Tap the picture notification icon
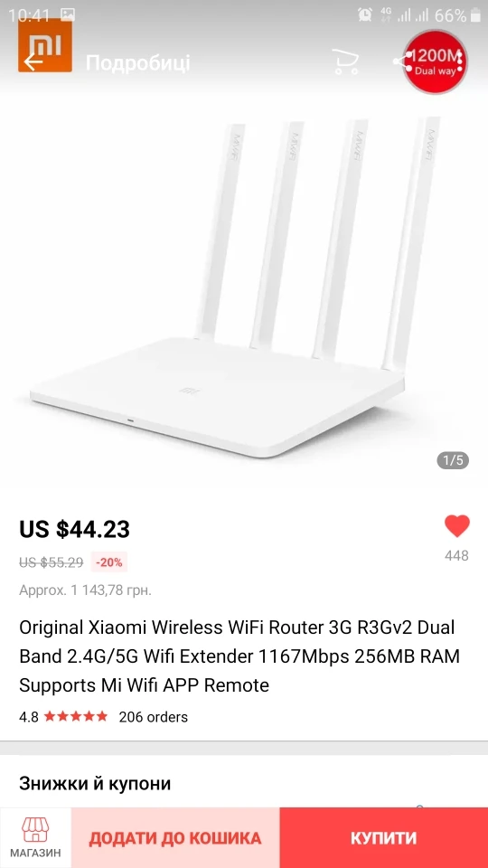The height and width of the screenshot is (868, 488). pyautogui.click(x=68, y=15)
